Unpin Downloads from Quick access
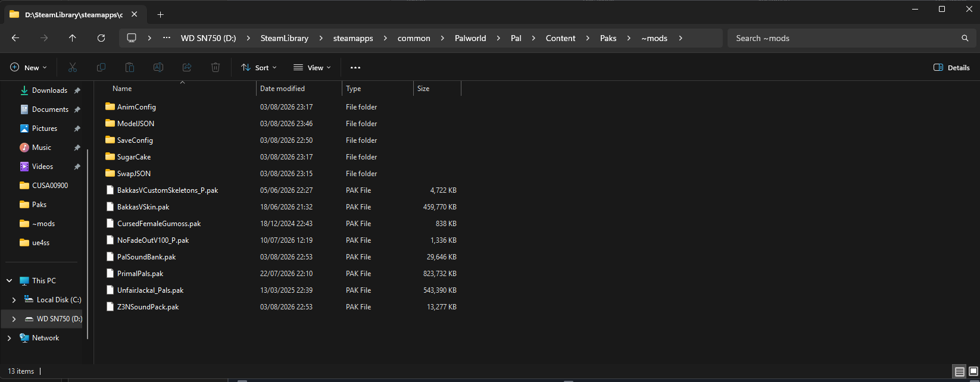Viewport: 980px width, 382px height. pyautogui.click(x=77, y=90)
